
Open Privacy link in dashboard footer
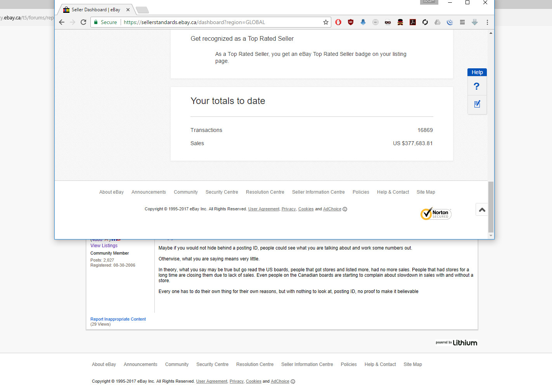pyautogui.click(x=289, y=209)
